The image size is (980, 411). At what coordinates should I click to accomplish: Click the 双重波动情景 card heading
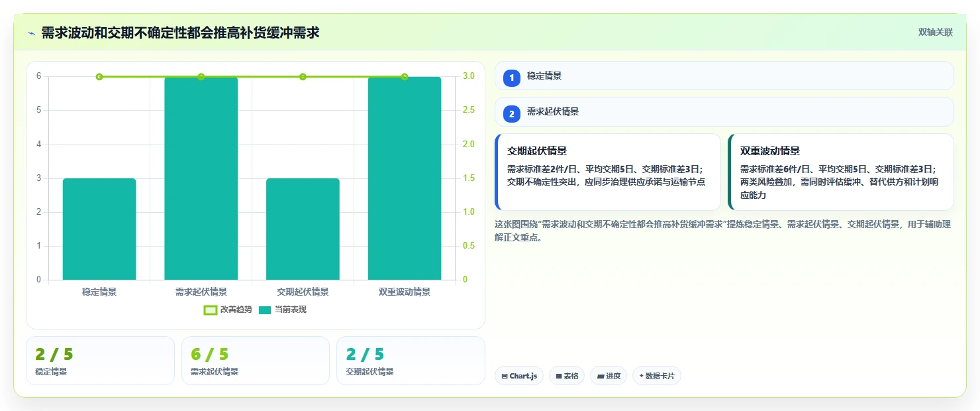point(770,151)
